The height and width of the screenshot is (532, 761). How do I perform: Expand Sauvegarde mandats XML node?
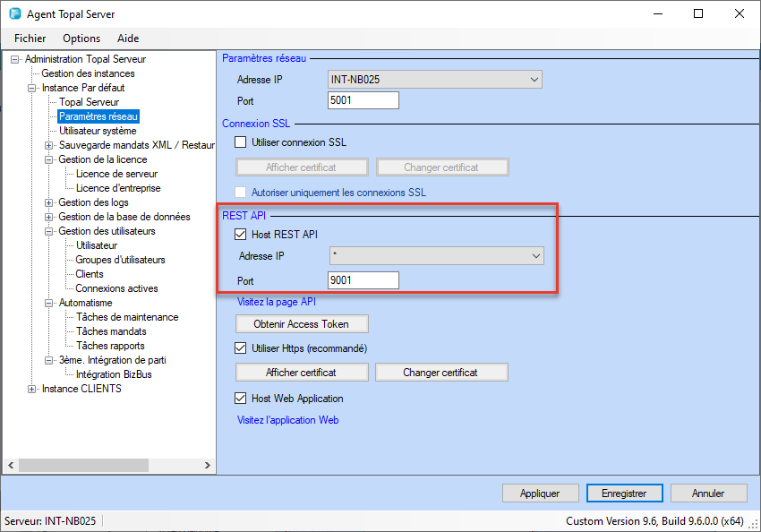point(49,145)
